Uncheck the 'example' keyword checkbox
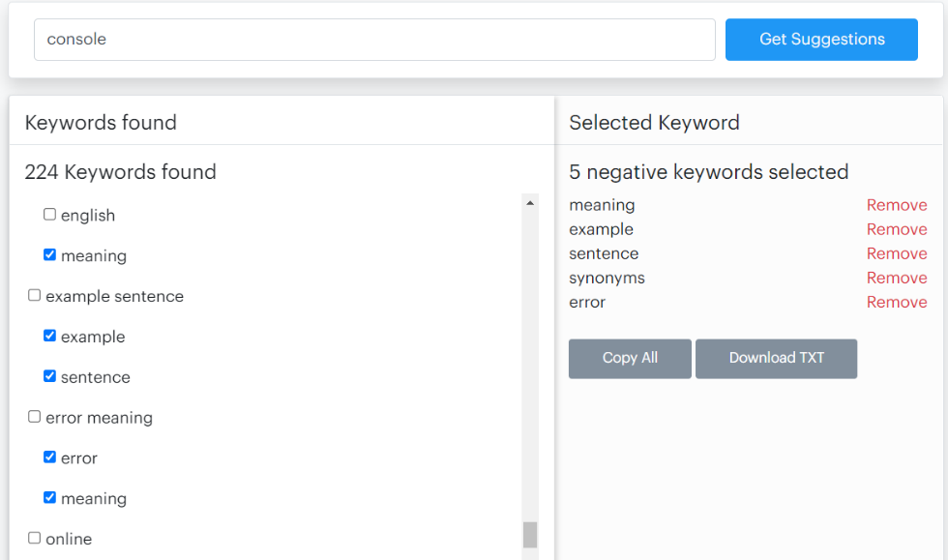948x560 pixels. click(49, 336)
